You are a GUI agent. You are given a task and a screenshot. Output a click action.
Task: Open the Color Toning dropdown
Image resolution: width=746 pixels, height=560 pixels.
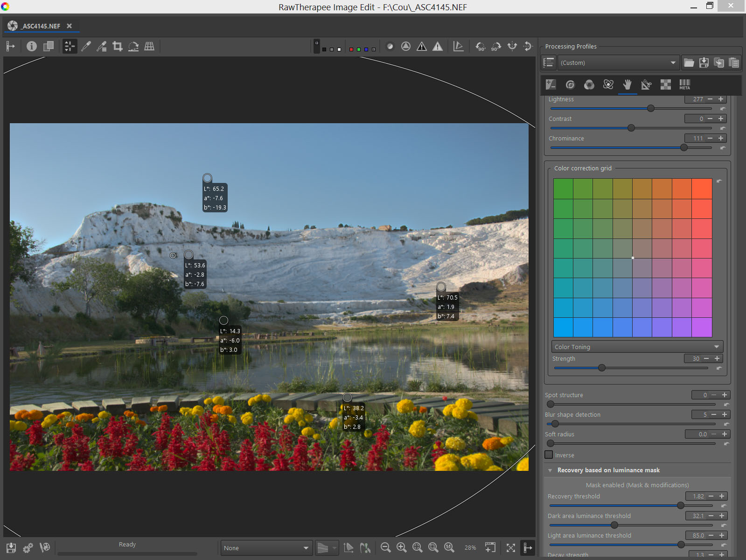click(637, 347)
